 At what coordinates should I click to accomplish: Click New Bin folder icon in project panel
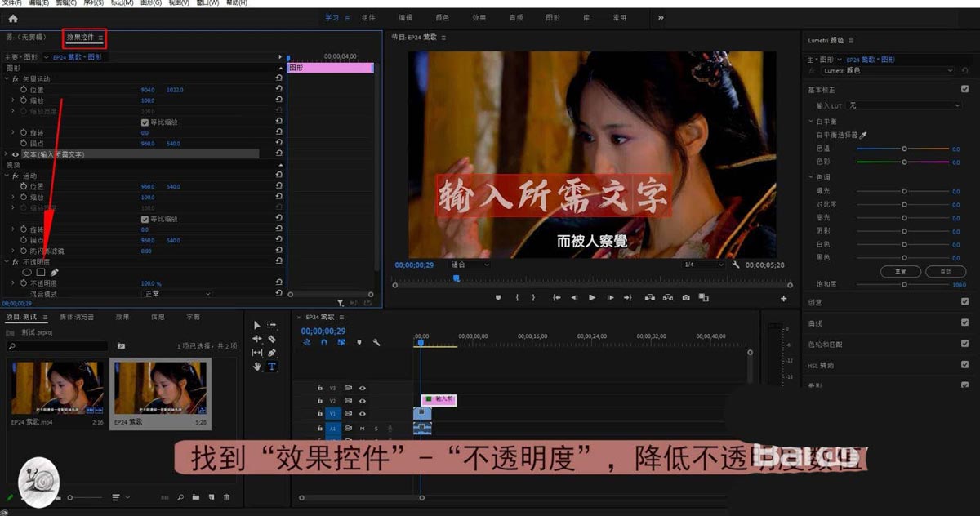[x=195, y=496]
